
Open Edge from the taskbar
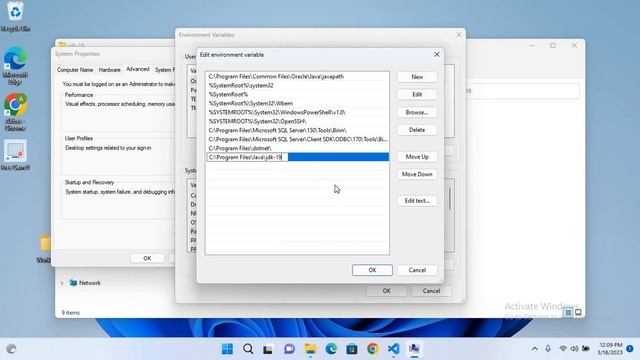[x=331, y=349]
